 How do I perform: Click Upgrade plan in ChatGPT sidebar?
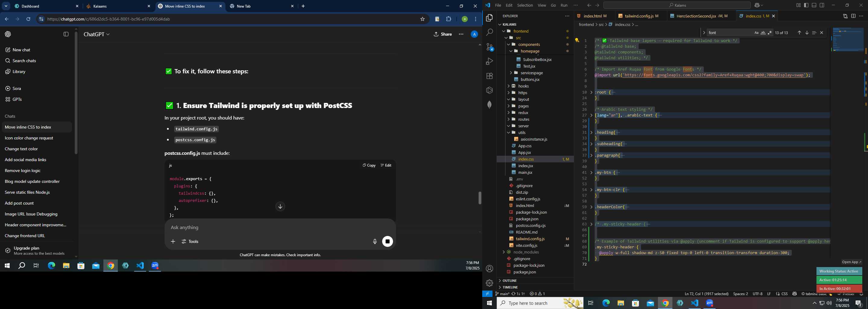point(36,251)
